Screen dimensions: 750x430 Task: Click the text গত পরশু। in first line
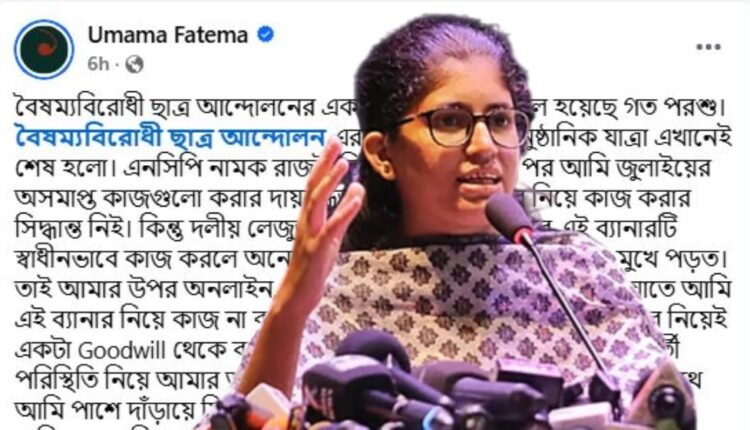[676, 109]
